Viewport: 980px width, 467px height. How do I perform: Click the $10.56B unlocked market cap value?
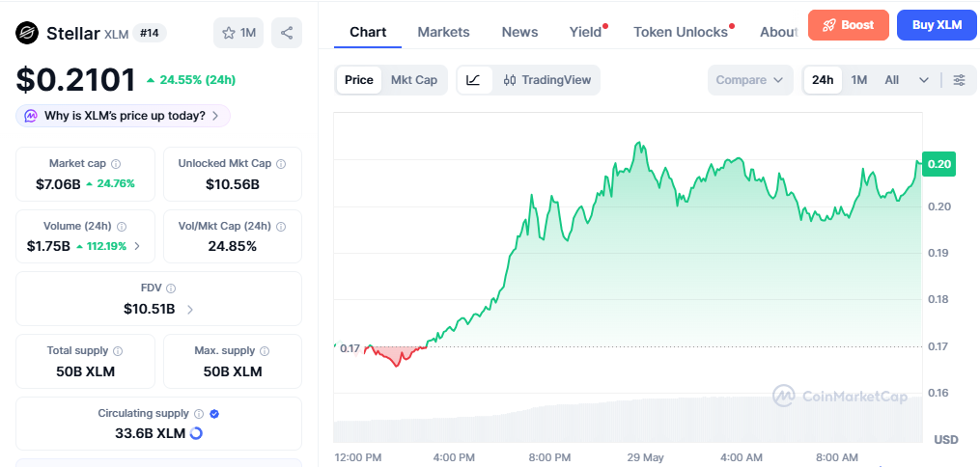[x=233, y=184]
